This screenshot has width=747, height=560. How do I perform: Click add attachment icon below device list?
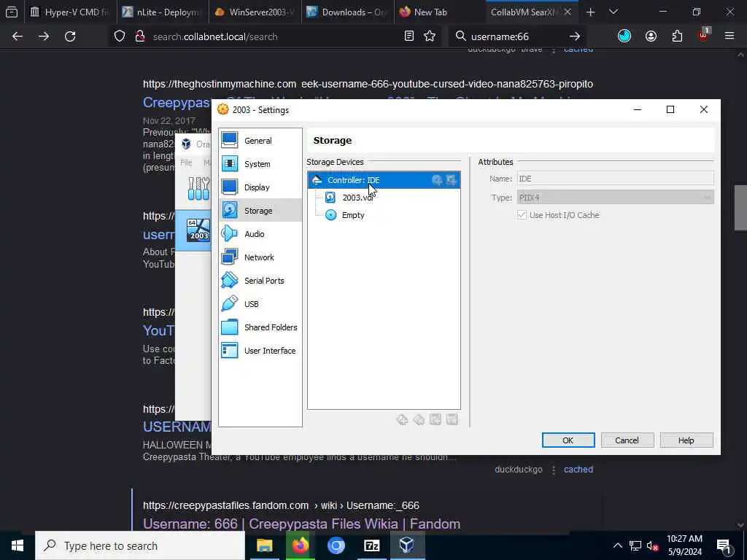click(436, 419)
